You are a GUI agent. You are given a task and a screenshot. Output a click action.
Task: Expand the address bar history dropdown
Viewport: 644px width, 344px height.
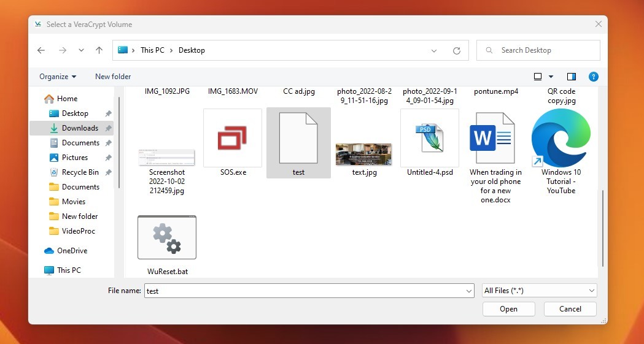click(434, 50)
